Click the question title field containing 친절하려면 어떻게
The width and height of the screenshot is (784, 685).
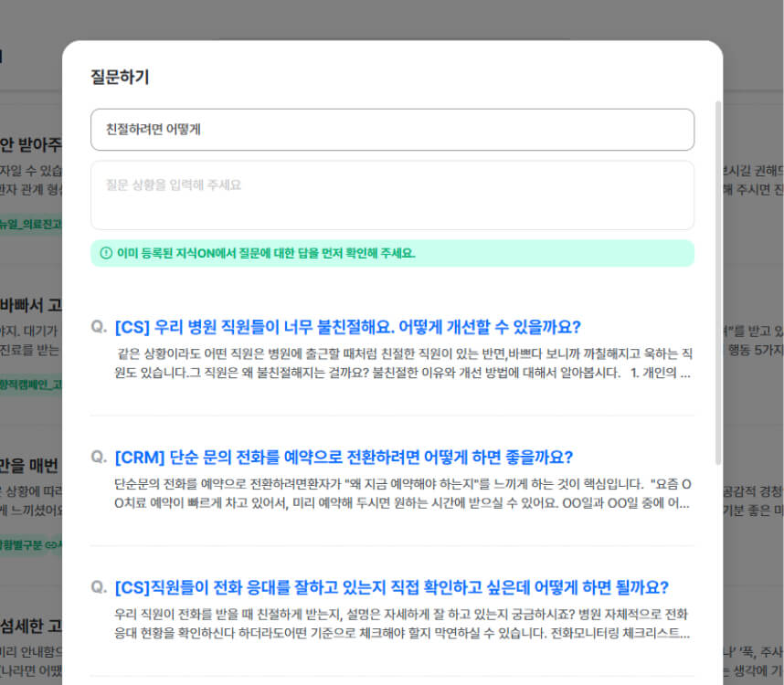pos(392,130)
